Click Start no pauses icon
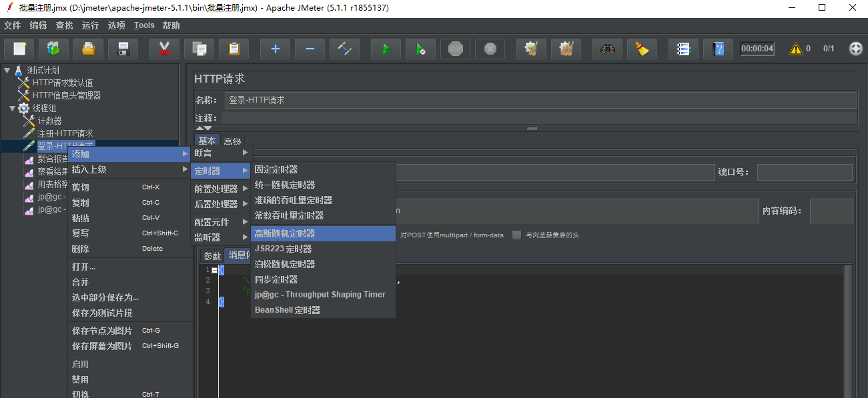 pyautogui.click(x=420, y=49)
